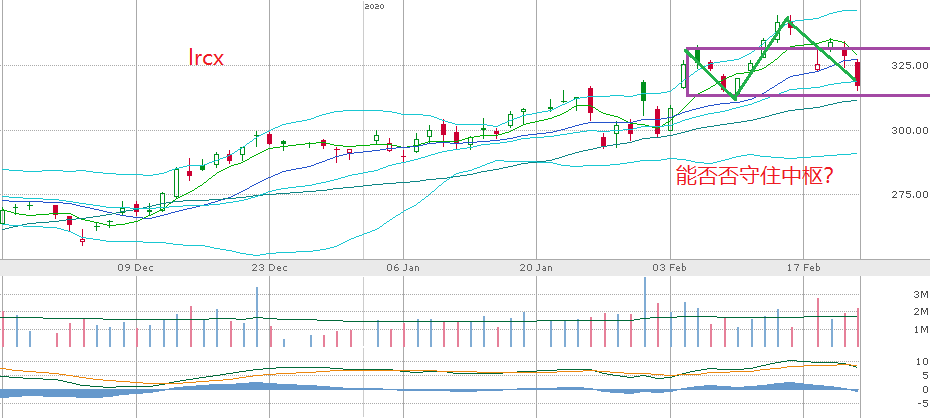Click the red Chinese annotation text 能否否守住中枢?
This screenshot has width=930, height=418.
point(755,174)
